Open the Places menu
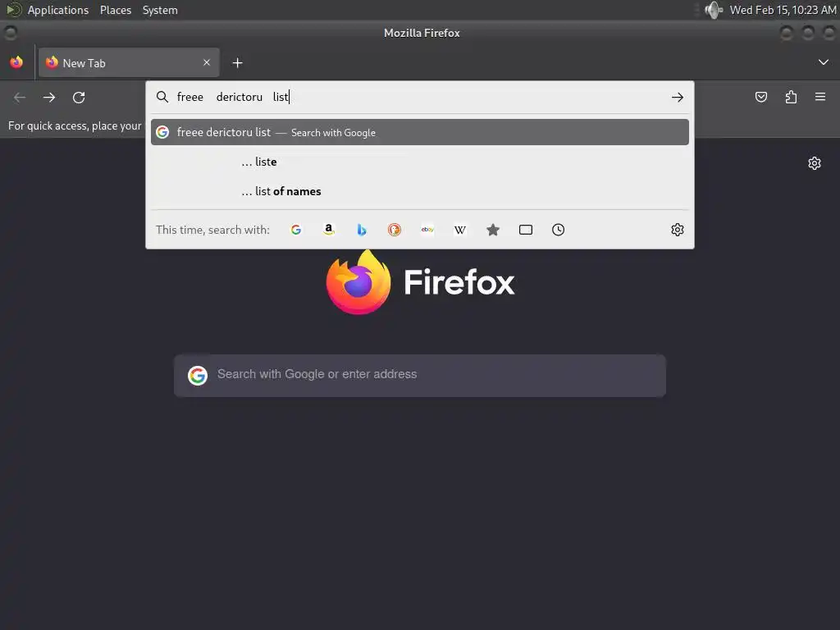This screenshot has height=630, width=840. click(116, 10)
